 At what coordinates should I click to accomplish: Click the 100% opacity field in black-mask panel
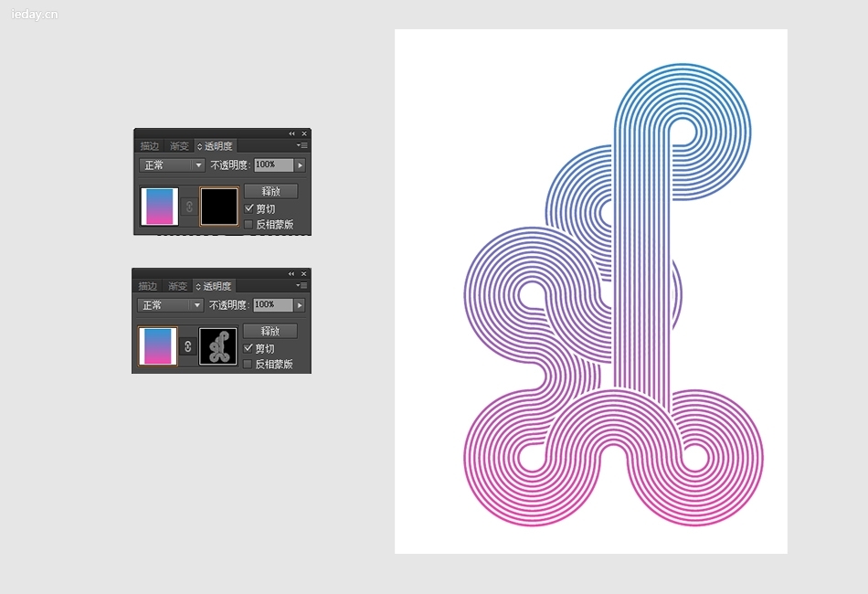tap(274, 165)
